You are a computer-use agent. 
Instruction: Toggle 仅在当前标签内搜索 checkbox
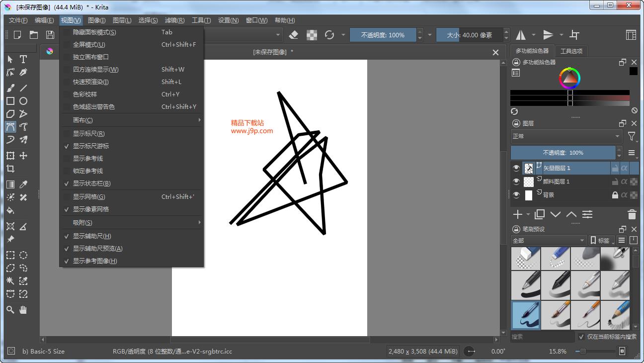tap(581, 337)
